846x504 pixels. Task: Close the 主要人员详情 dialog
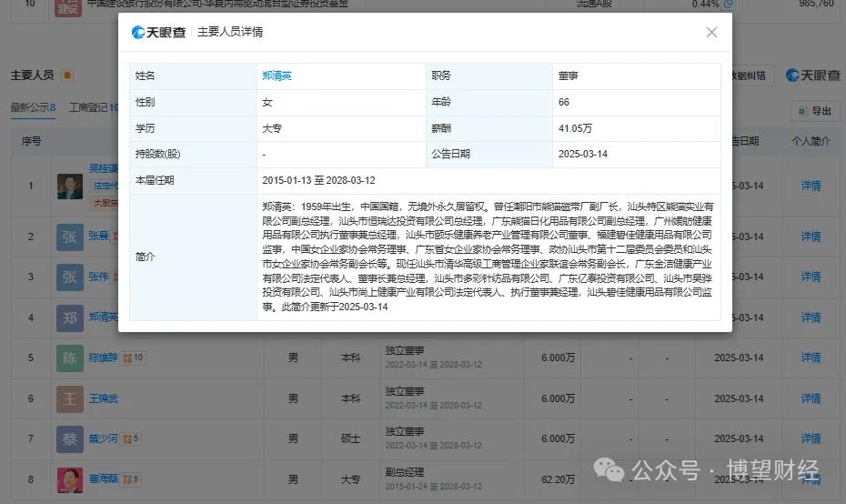[711, 33]
